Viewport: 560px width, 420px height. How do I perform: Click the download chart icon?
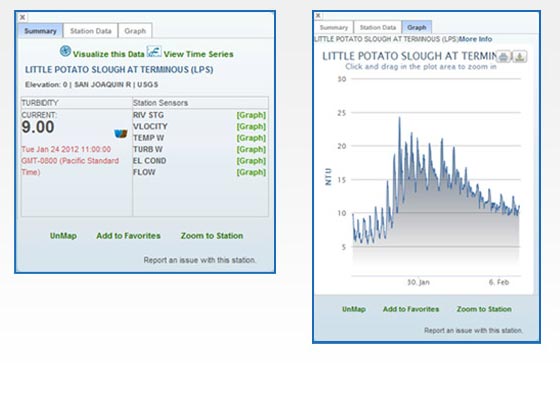coord(520,56)
